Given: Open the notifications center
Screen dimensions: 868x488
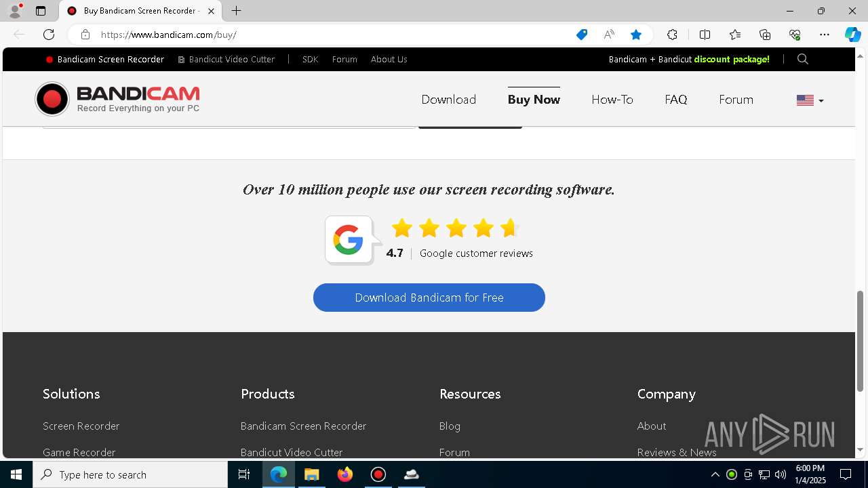Looking at the screenshot, I should (x=846, y=474).
